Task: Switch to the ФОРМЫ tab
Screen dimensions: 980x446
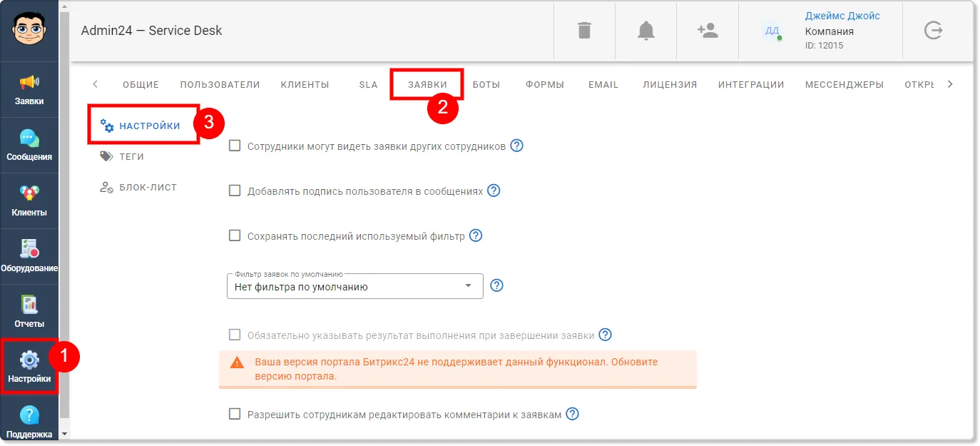Action: 545,84
